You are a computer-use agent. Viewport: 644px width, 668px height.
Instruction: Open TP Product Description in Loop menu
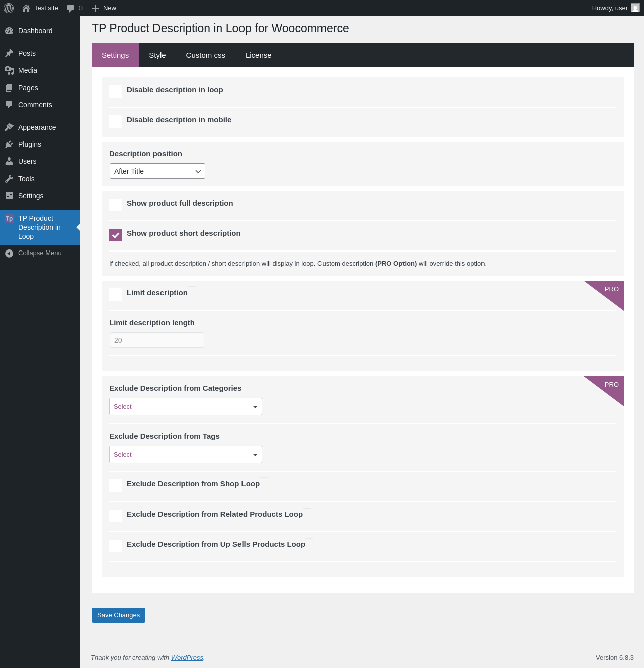pos(40,227)
